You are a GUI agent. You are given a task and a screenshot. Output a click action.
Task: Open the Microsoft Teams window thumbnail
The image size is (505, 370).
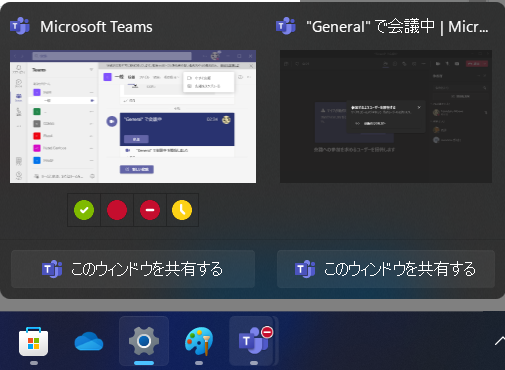click(x=133, y=116)
